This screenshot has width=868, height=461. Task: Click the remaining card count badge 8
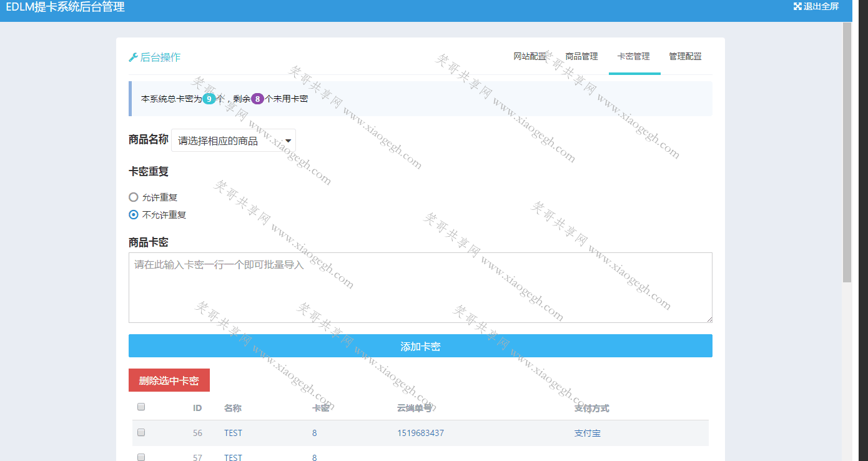(258, 99)
